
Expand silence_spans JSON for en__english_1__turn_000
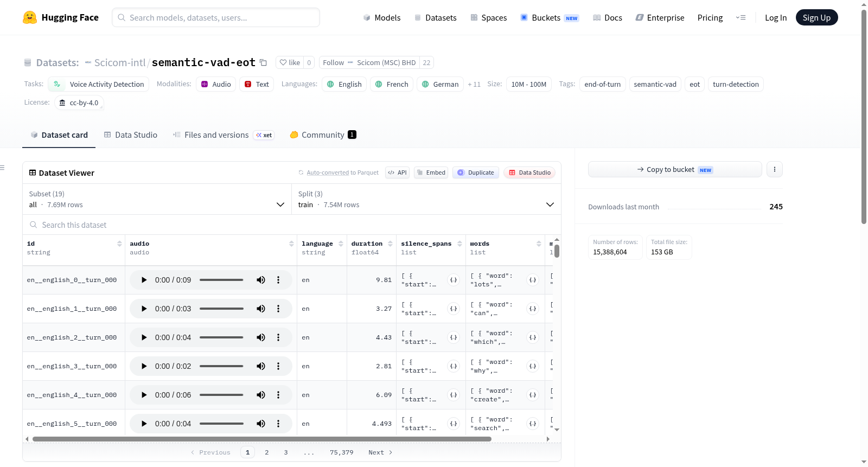coord(454,309)
